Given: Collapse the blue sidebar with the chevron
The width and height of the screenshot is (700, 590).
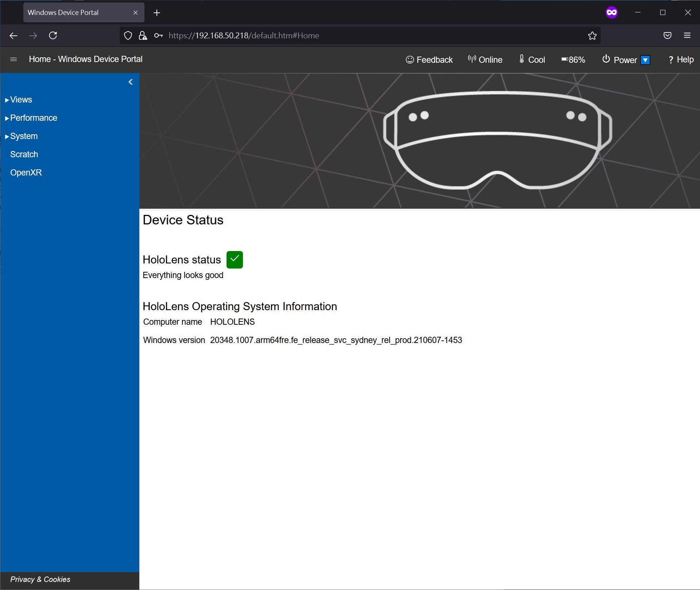Looking at the screenshot, I should 131,82.
